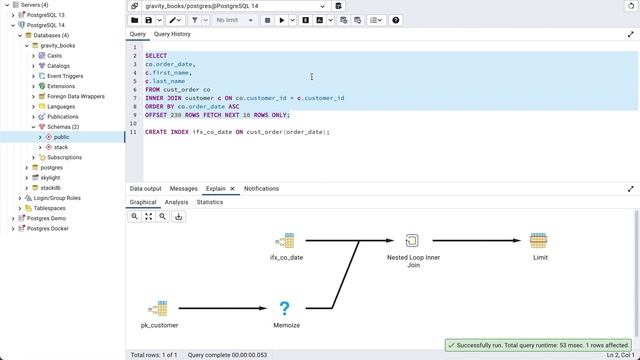Expand the PostgreSQL 13 server node
This screenshot has height=360, width=640.
pyautogui.click(x=13, y=15)
